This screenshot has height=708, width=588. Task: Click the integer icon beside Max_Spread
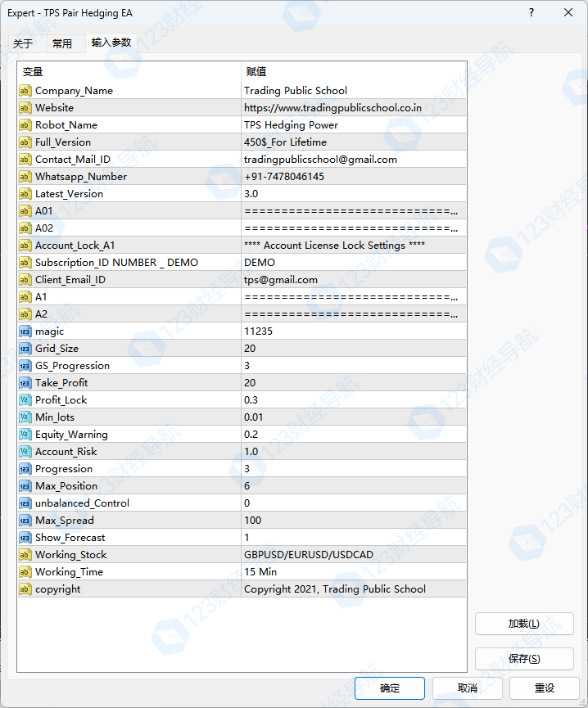(25, 521)
